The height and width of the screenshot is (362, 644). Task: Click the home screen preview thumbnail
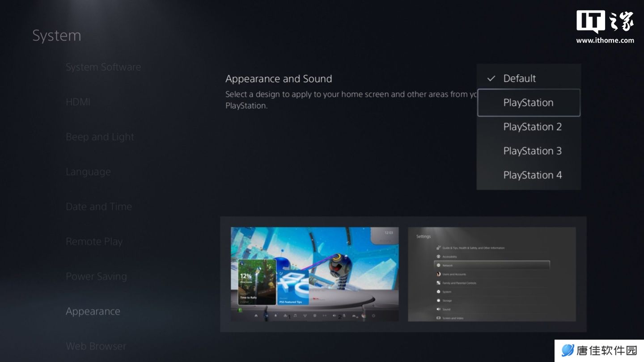click(315, 274)
